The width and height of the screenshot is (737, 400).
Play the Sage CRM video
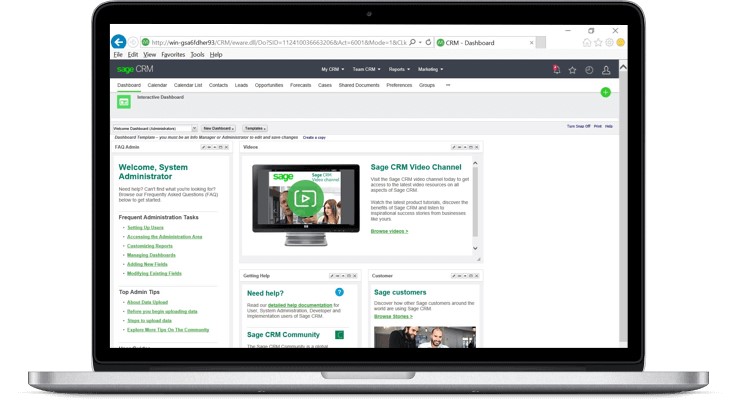tap(305, 198)
